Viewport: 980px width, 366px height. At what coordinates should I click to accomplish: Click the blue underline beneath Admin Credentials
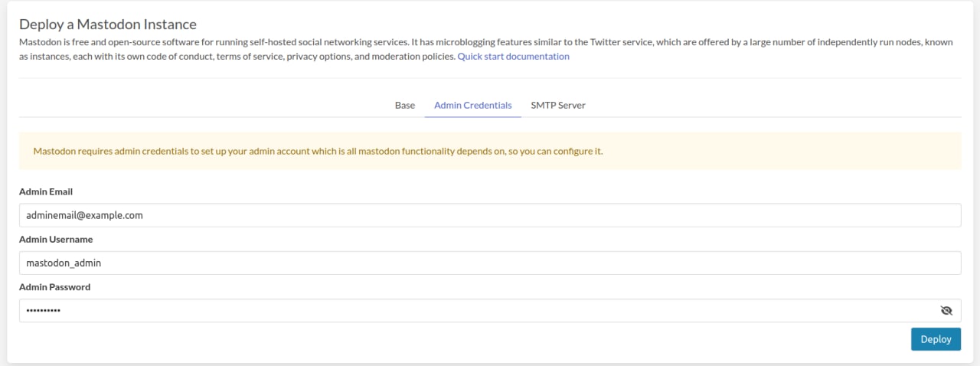(472, 116)
